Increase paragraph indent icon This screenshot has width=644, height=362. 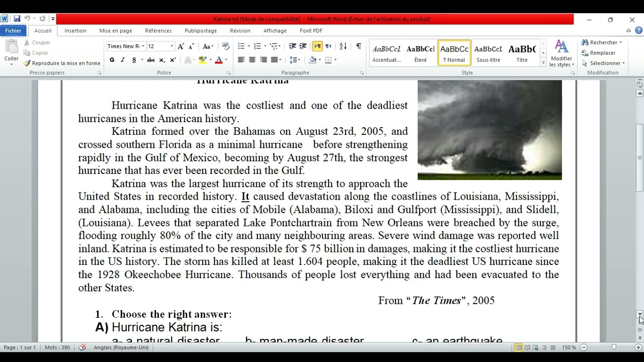pos(303,46)
